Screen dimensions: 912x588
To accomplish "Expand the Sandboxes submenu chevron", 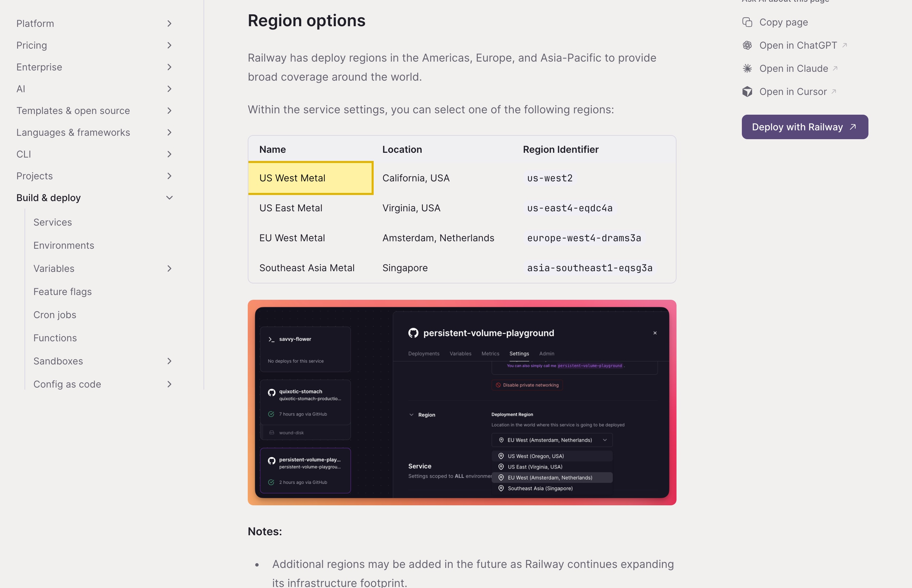I will (x=169, y=361).
